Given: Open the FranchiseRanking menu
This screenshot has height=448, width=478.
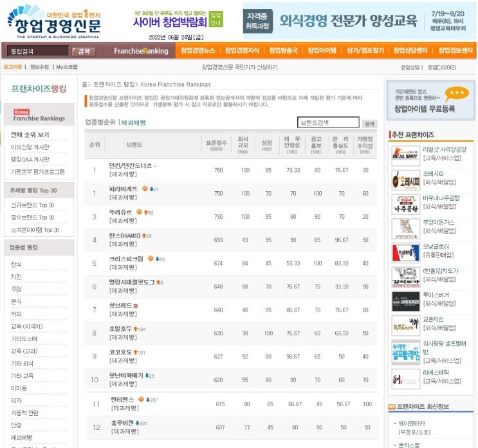Looking at the screenshot, I should pos(141,51).
